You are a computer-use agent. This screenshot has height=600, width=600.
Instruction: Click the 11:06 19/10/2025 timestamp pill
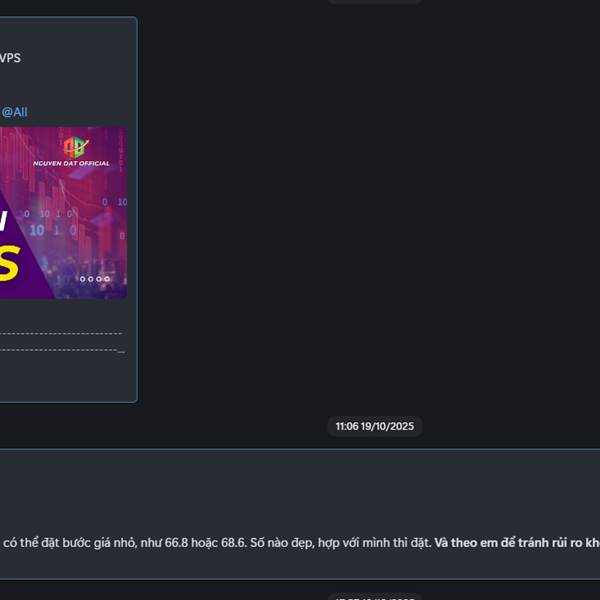[375, 426]
